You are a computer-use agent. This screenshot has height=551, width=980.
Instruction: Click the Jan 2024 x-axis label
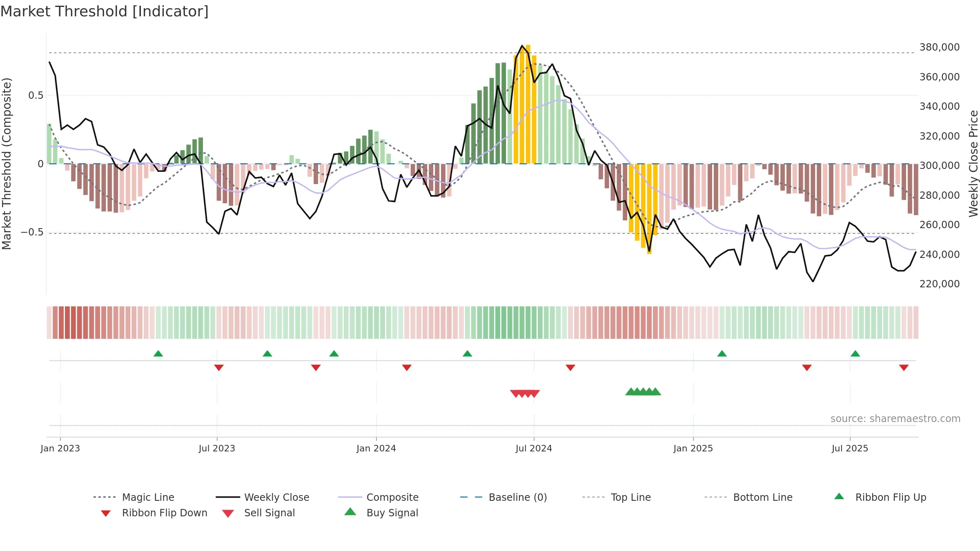pyautogui.click(x=376, y=448)
